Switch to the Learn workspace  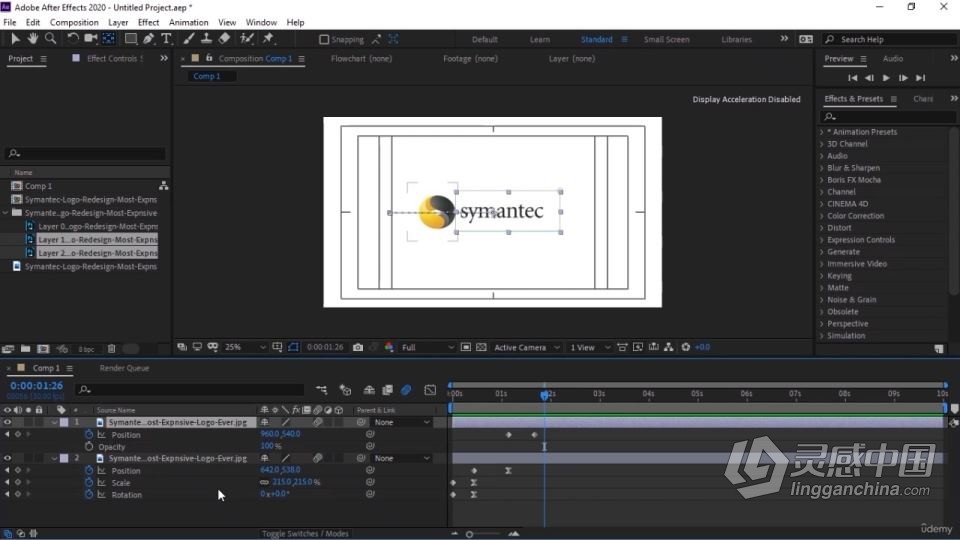click(539, 39)
